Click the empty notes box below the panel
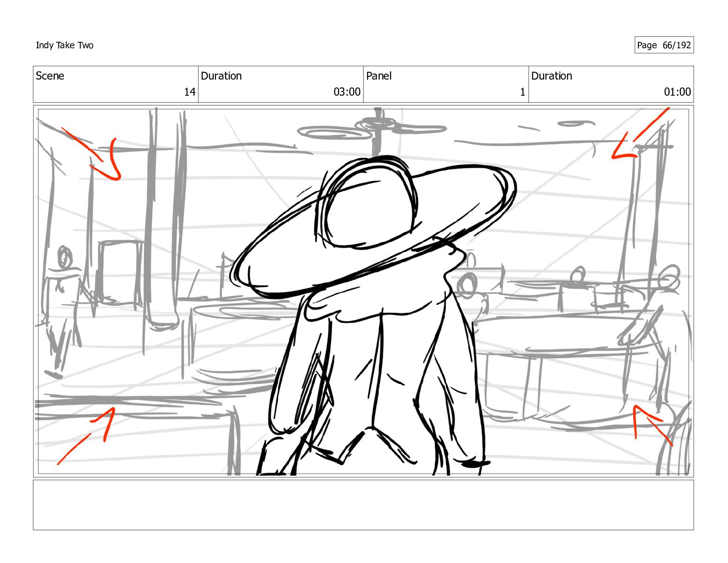The width and height of the screenshot is (728, 563). pyautogui.click(x=363, y=505)
